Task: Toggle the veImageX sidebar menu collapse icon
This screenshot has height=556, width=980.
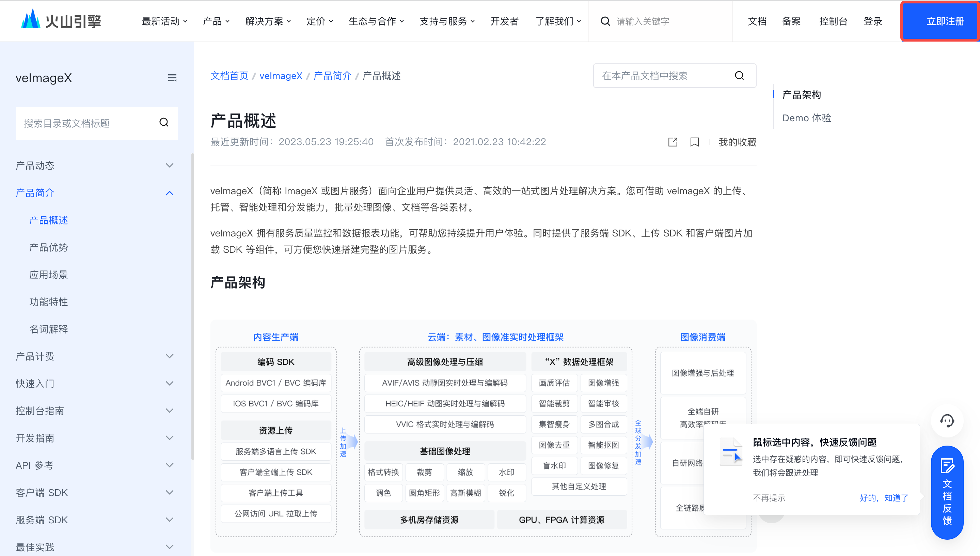Action: pyautogui.click(x=172, y=78)
